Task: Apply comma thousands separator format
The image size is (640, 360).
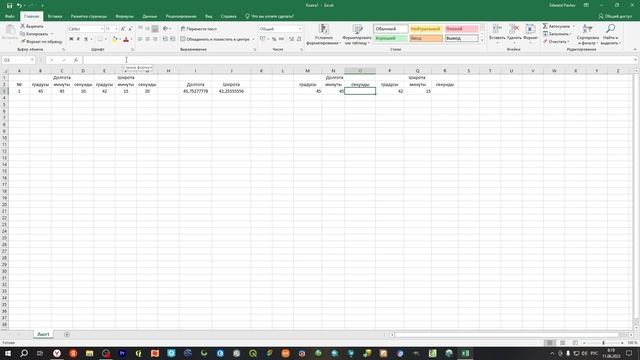Action: tap(282, 39)
